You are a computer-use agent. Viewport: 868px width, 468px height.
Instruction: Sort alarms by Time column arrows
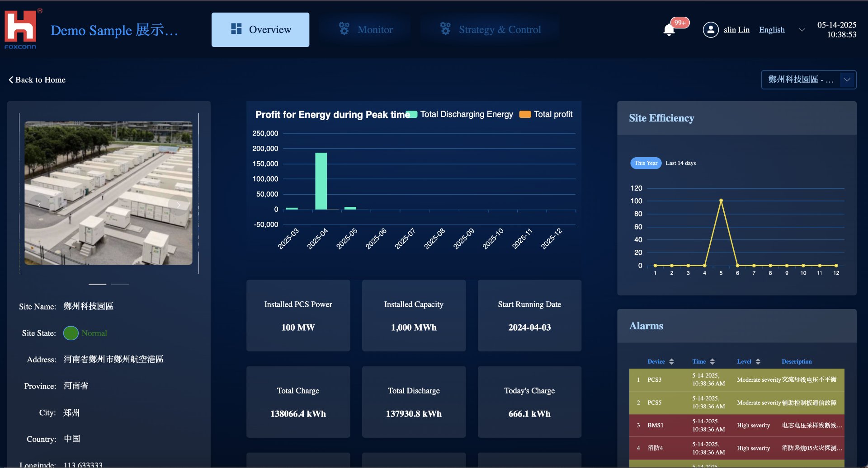712,361
